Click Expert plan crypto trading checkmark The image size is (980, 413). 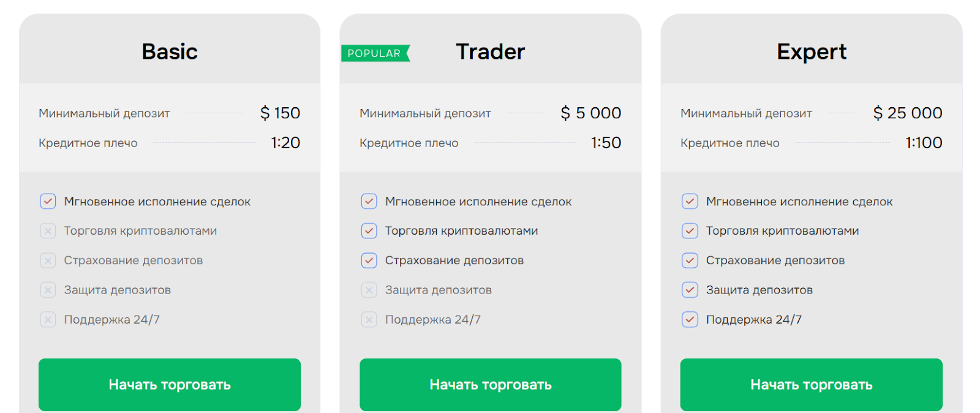[x=690, y=231]
